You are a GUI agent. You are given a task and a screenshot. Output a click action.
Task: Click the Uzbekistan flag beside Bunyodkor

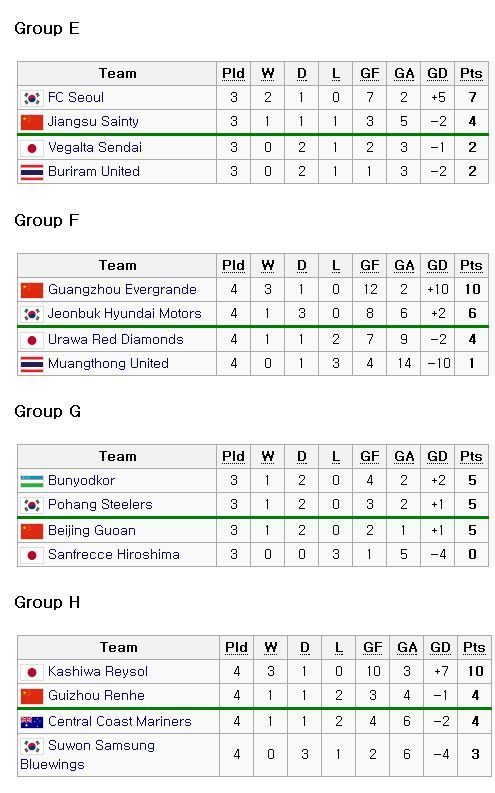coord(32,481)
